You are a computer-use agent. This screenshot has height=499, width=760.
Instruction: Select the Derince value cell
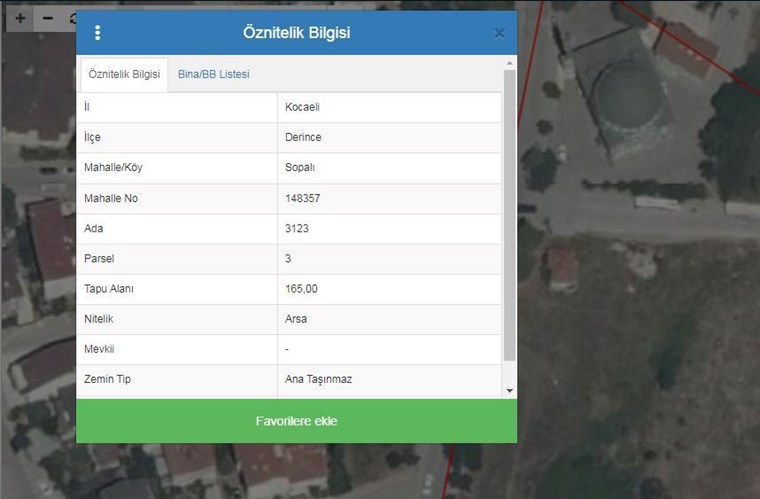pos(389,138)
